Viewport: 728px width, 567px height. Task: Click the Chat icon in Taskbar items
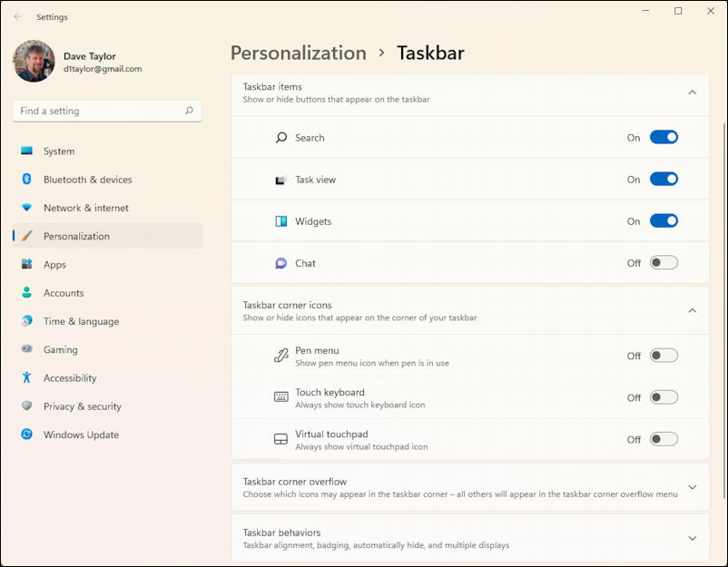[x=280, y=263]
